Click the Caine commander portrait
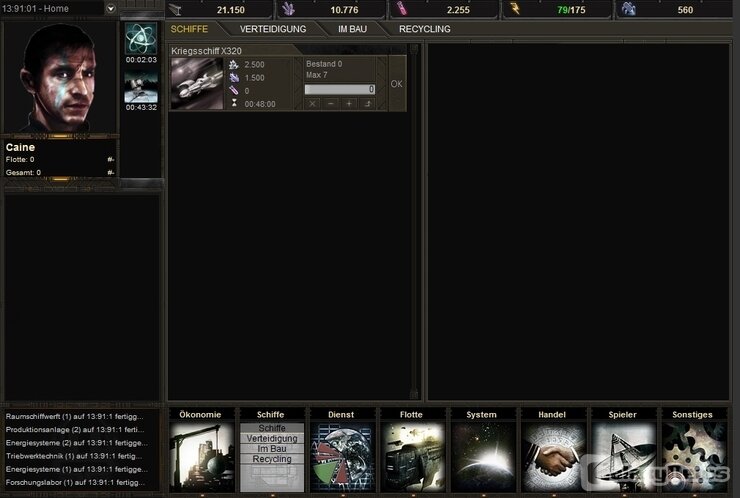 pos(60,77)
